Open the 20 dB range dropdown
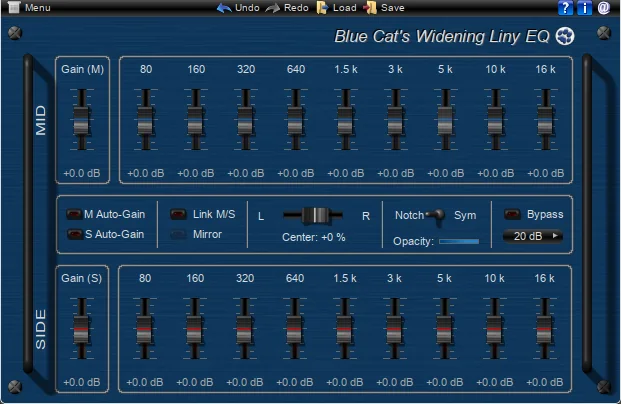The image size is (621, 404). point(533,236)
